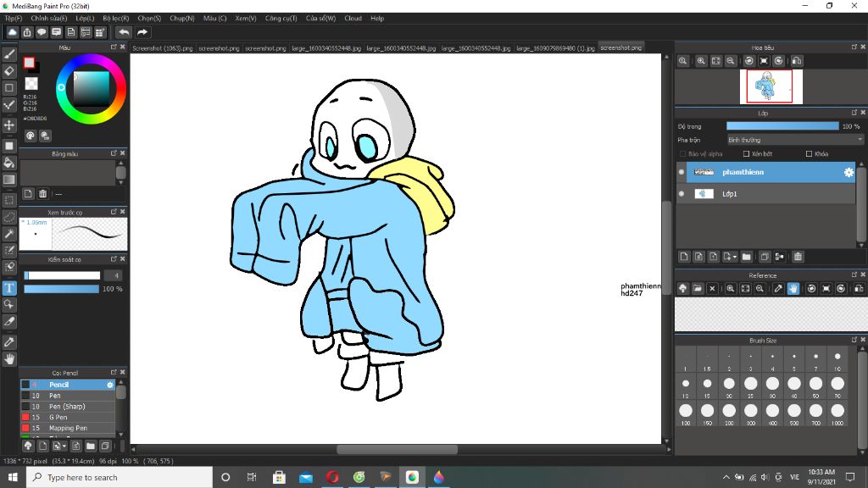Click Windows taskbar search box

point(119,477)
